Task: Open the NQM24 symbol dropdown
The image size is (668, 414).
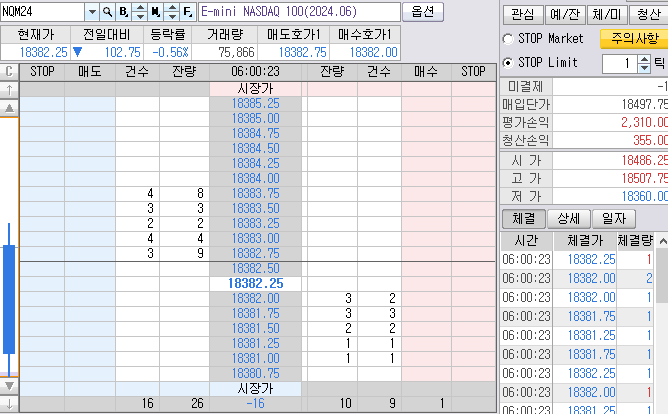Action: coord(92,12)
